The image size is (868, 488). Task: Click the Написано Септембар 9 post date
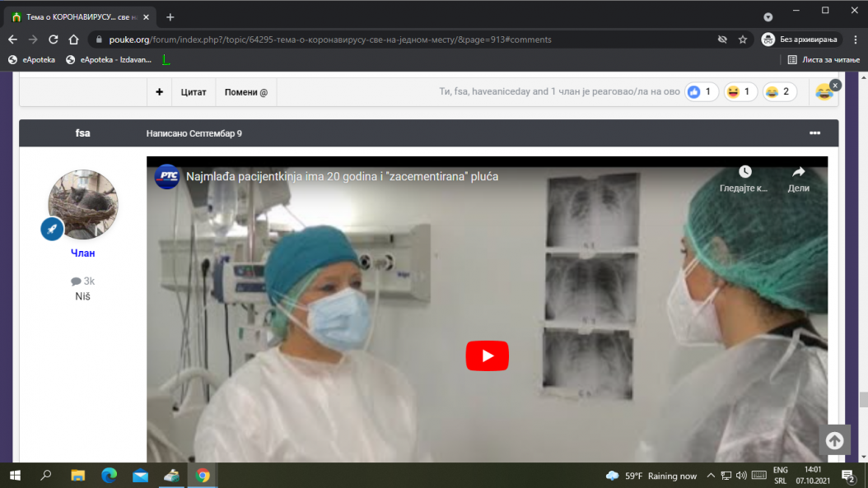point(194,133)
